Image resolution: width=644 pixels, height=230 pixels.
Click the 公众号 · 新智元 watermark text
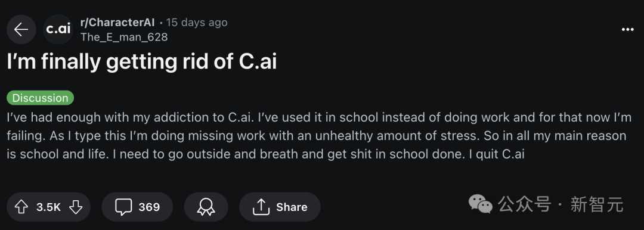pyautogui.click(x=561, y=204)
